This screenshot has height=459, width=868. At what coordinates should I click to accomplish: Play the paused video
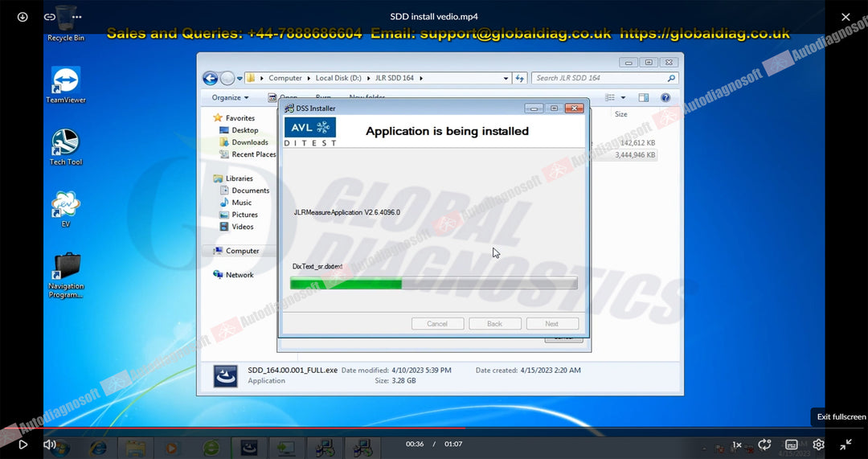point(23,444)
